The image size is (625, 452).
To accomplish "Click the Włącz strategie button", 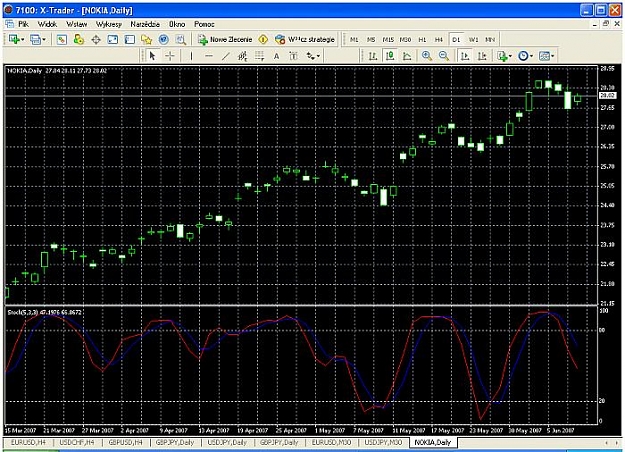I will (x=306, y=39).
